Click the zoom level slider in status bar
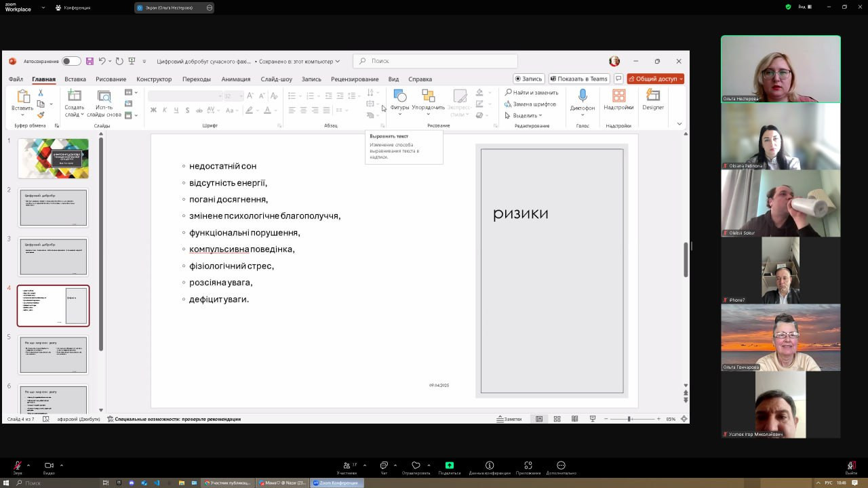 630,419
